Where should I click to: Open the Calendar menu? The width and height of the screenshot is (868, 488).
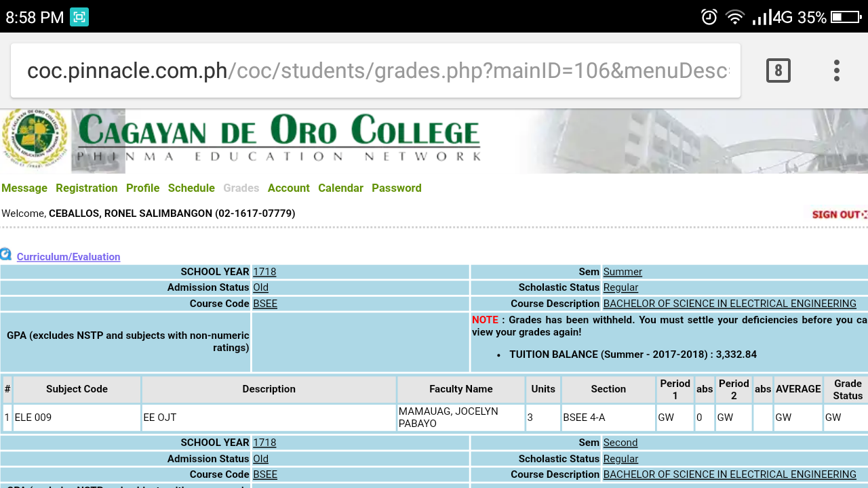click(340, 188)
